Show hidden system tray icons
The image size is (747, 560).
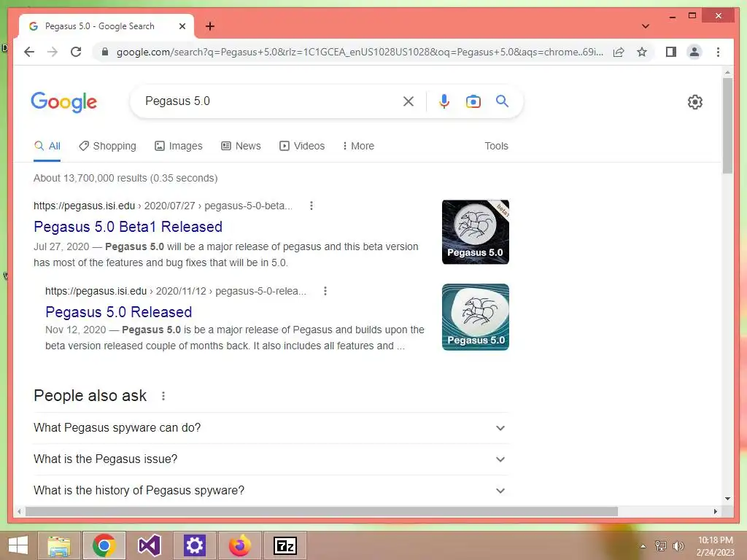pos(643,546)
